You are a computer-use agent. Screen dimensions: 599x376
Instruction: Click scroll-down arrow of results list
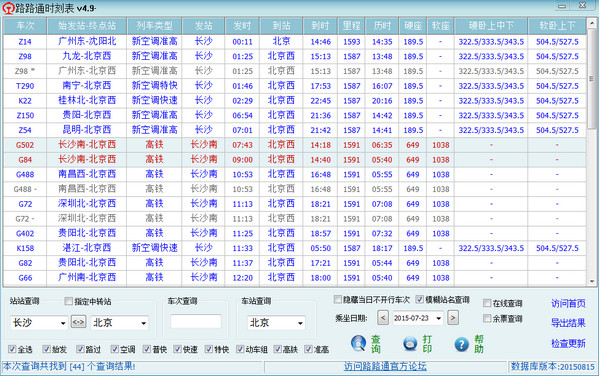(x=592, y=281)
